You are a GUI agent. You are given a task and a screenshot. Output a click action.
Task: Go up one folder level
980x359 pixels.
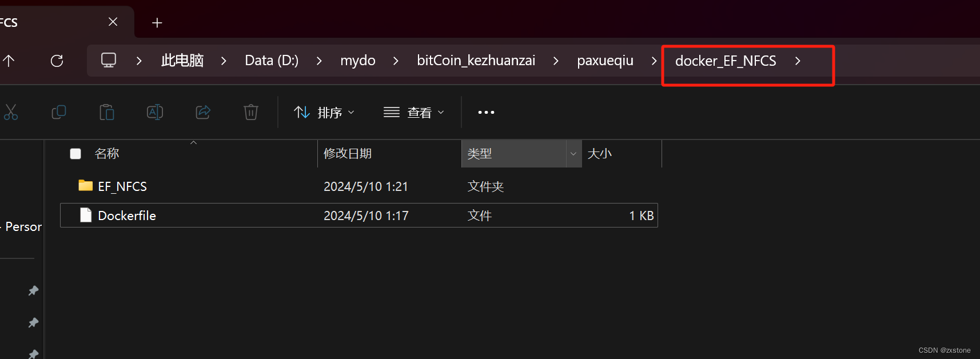[x=9, y=61]
